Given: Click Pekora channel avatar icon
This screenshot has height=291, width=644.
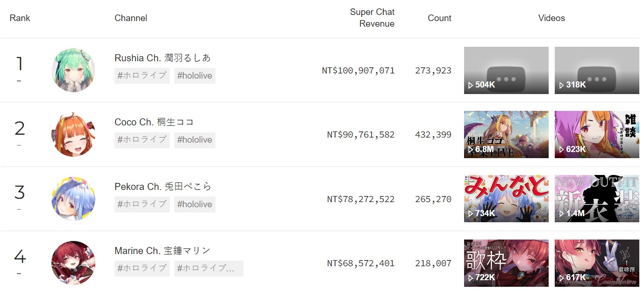Looking at the screenshot, I should click(73, 199).
